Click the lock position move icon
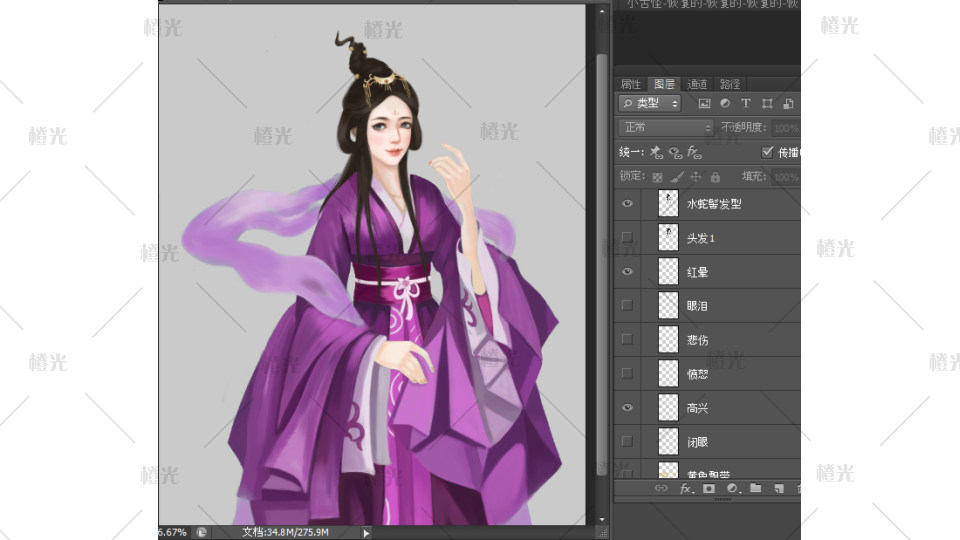This screenshot has height=540, width=960. pyautogui.click(x=696, y=177)
